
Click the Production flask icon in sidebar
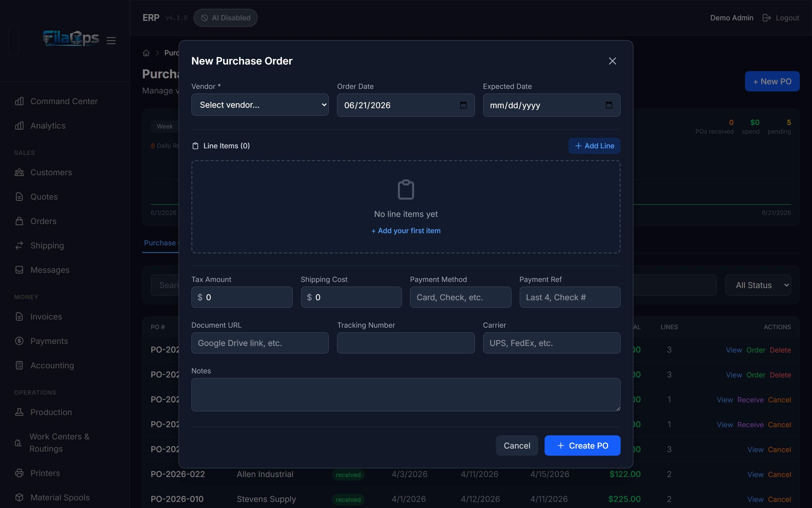click(19, 412)
